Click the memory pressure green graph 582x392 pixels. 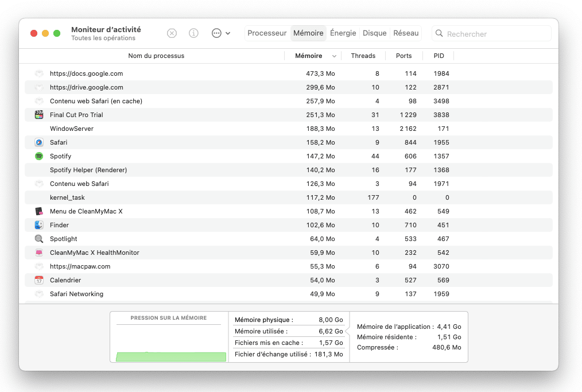[170, 356]
